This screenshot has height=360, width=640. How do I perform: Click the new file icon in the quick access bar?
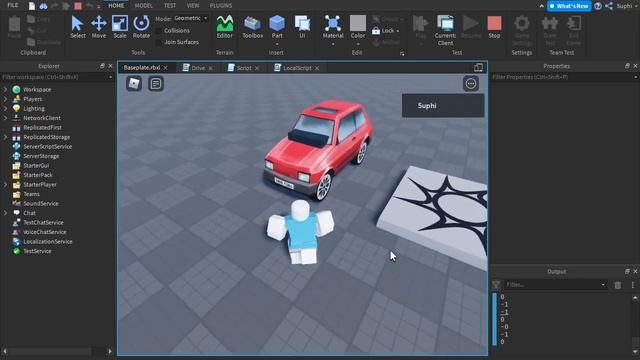(32, 6)
